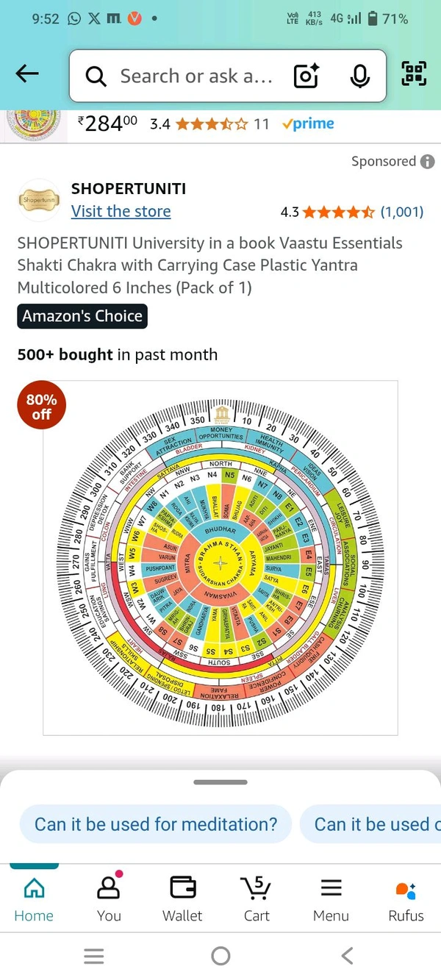The image size is (441, 980).
Task: Open the QR code scanner icon
Action: (x=414, y=74)
